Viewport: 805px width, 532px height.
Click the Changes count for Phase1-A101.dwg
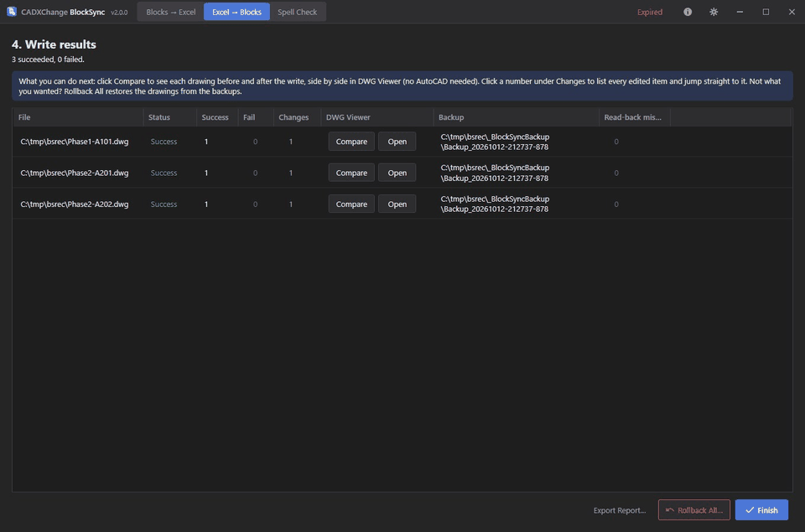[x=291, y=142]
